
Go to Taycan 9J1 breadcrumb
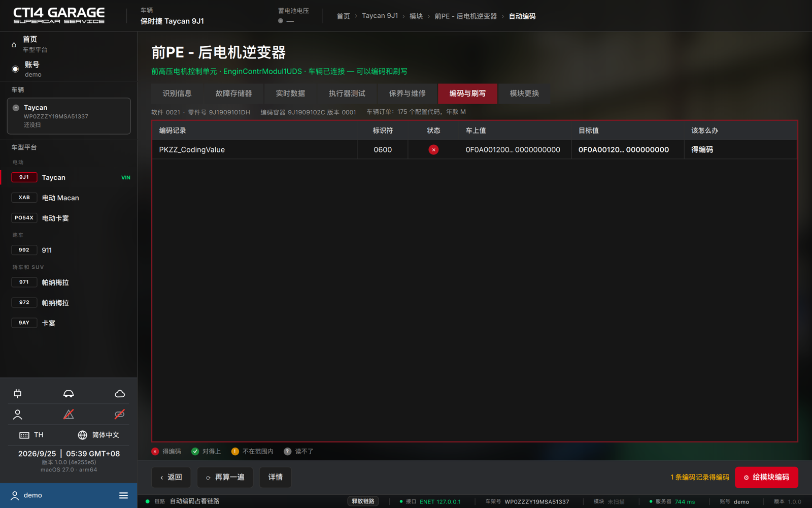(380, 16)
